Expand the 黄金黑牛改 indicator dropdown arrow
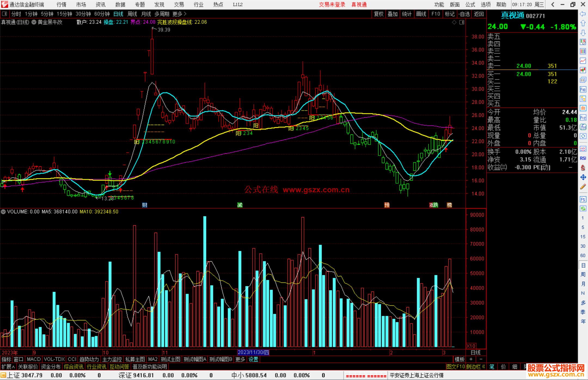Viewport: 588px width, 380px height. click(x=34, y=22)
